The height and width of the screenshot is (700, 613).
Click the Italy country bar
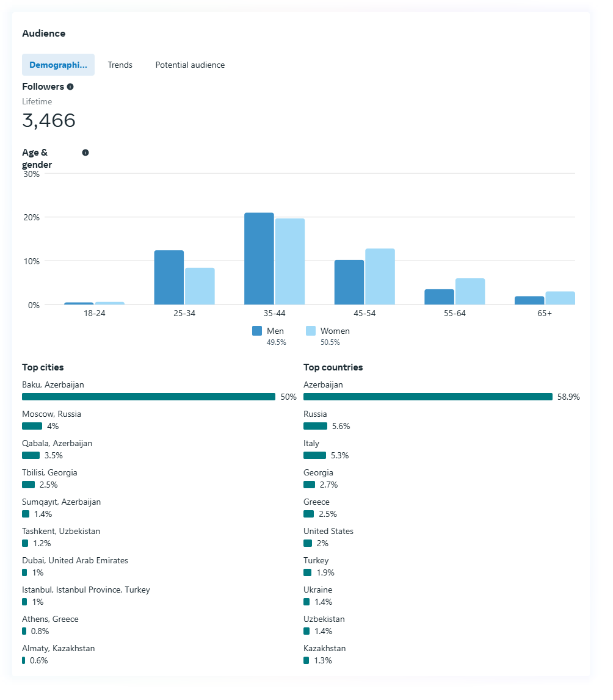[314, 455]
